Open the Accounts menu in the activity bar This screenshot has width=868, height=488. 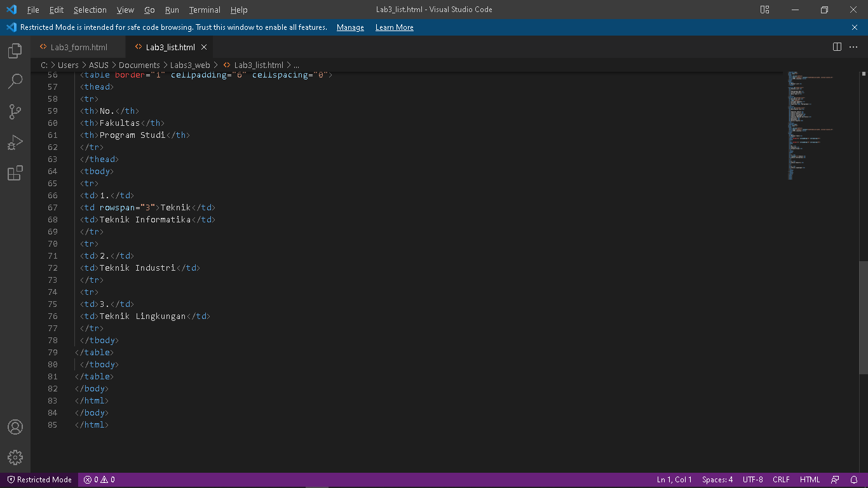click(15, 427)
